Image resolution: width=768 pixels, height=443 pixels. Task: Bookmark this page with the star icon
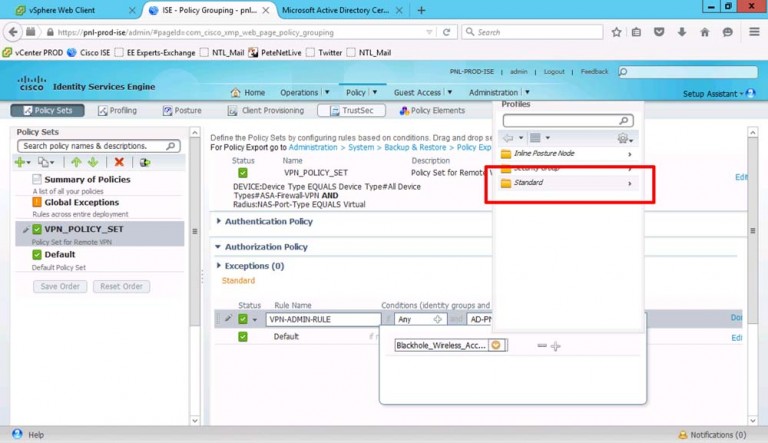click(x=616, y=32)
